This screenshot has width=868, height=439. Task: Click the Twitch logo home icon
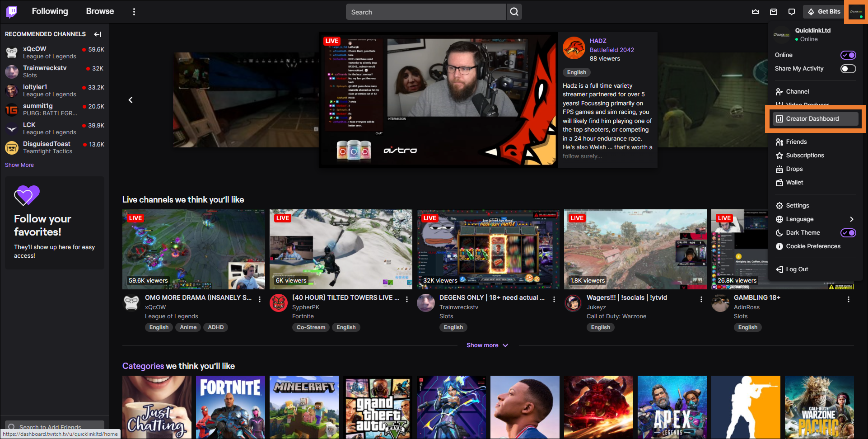point(12,12)
